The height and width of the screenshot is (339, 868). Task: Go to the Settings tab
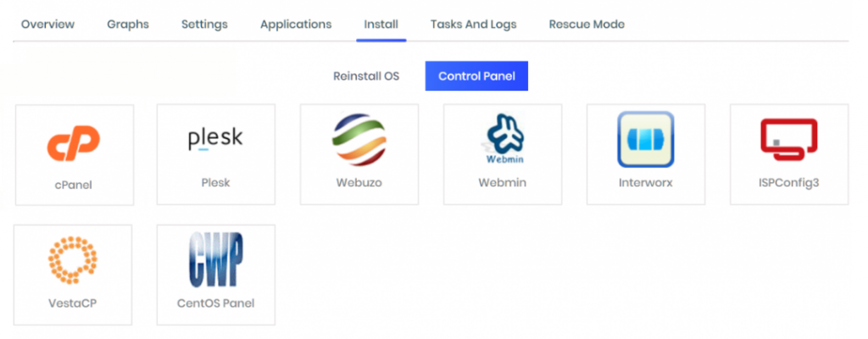coord(204,25)
